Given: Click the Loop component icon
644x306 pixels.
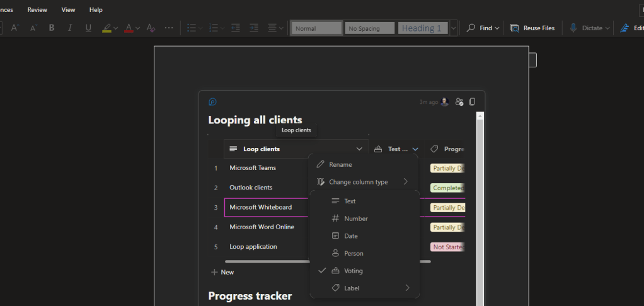Looking at the screenshot, I should [213, 101].
